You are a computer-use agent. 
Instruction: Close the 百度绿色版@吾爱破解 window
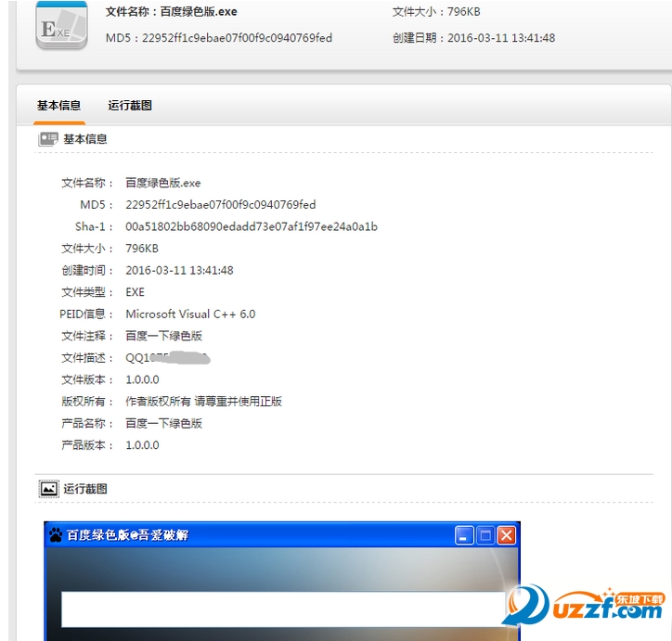click(x=507, y=535)
